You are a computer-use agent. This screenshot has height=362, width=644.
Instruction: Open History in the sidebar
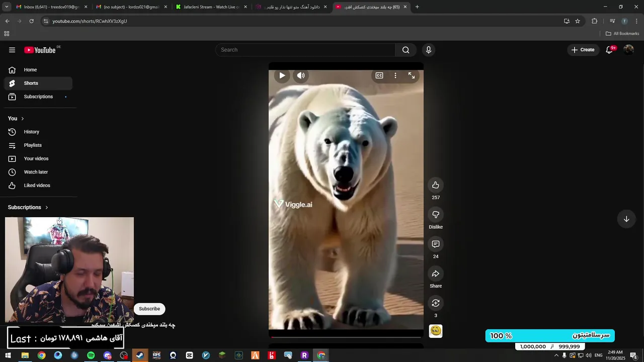[38, 132]
